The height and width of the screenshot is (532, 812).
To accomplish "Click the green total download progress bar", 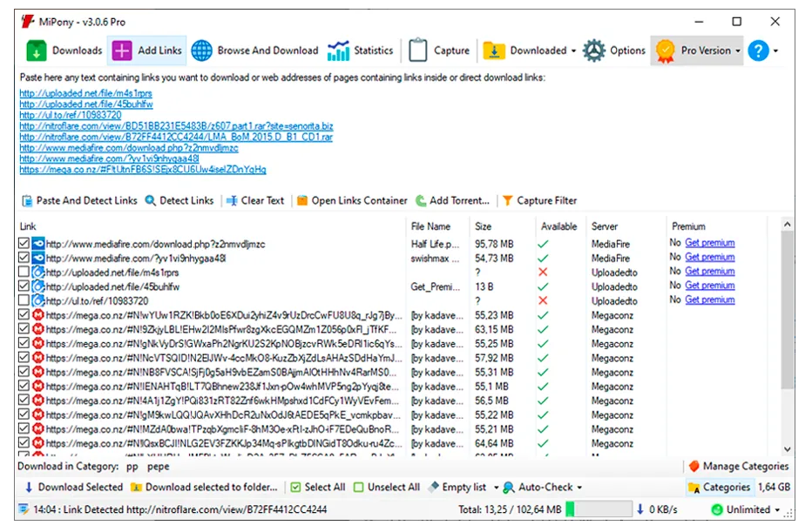I will 599,509.
